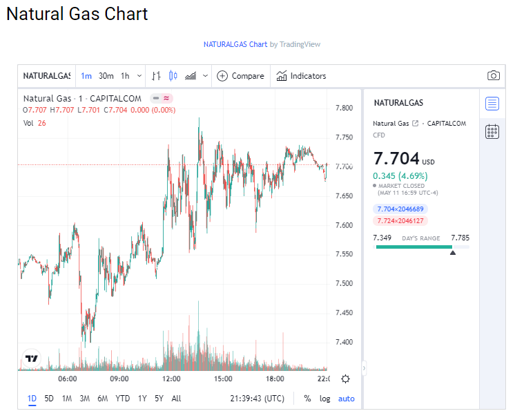Click the Natural Gas · 1 · CAPITALCOM legend title
The height and width of the screenshot is (420, 515).
click(82, 99)
